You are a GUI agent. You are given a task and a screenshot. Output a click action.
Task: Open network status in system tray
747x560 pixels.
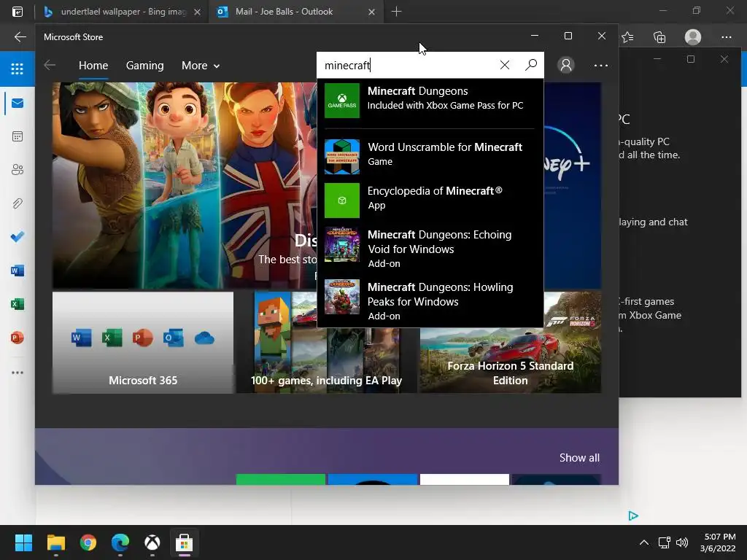click(x=664, y=542)
